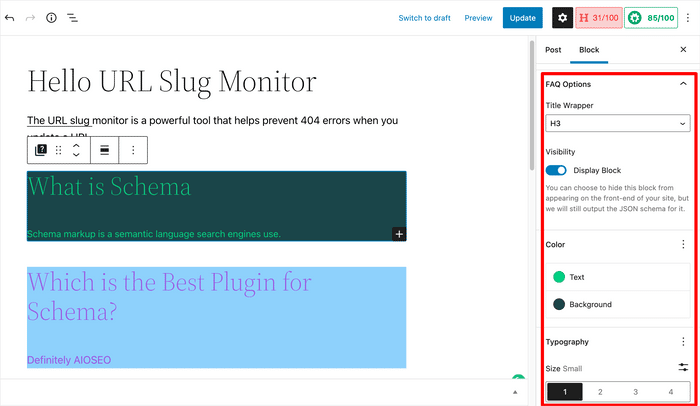Click the align icon in block toolbar
The width and height of the screenshot is (700, 406).
click(104, 150)
